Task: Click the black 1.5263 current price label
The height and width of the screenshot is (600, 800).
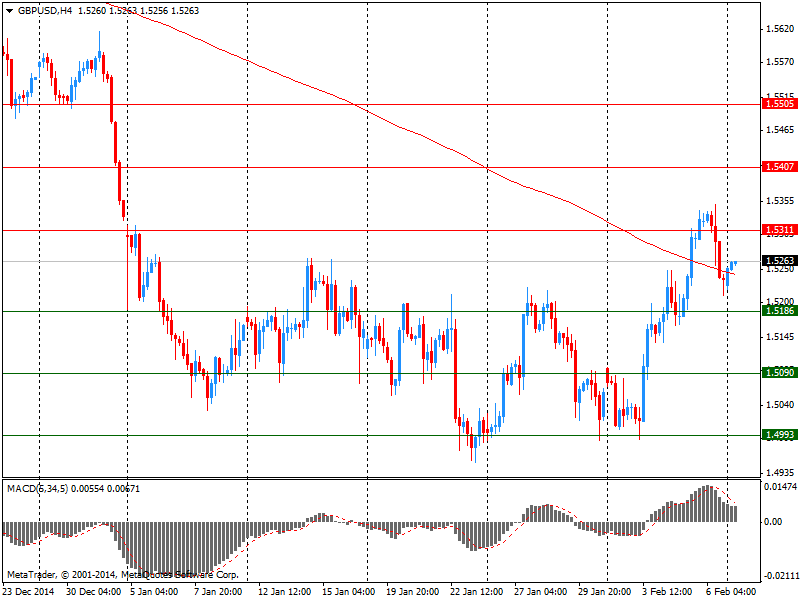Action: (x=780, y=261)
